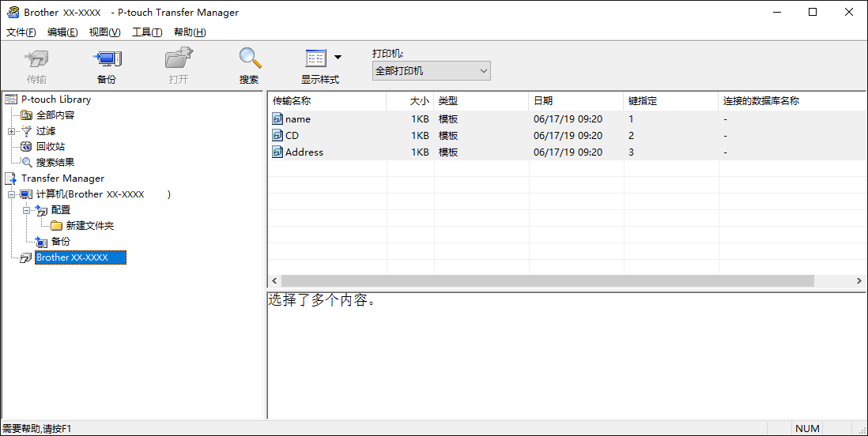Screen dimensions: 868x436
Task: Click key assign value 3 for Address
Action: (631, 152)
